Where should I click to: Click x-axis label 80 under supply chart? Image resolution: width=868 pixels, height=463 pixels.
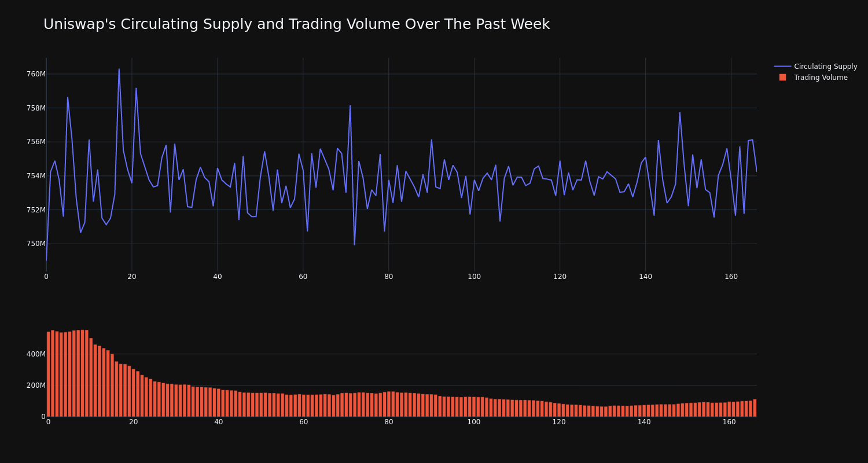tap(389, 277)
